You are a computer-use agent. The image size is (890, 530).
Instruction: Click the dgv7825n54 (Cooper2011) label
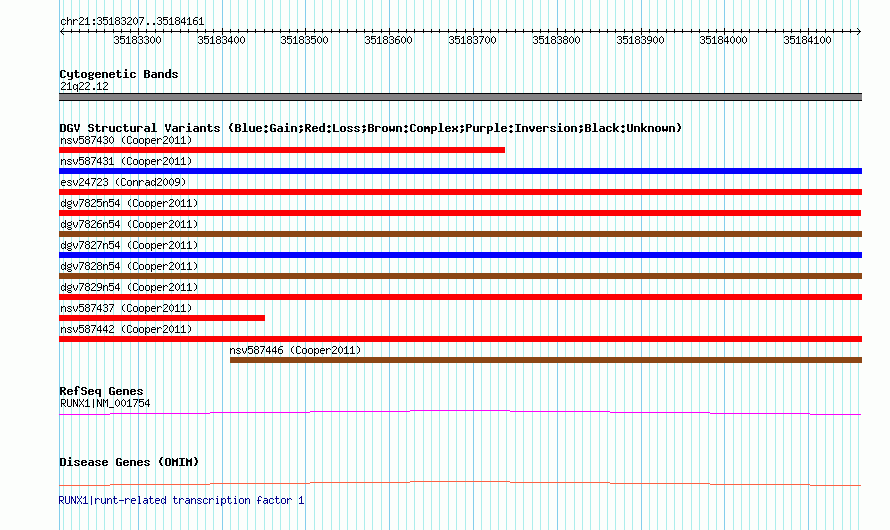coord(129,203)
